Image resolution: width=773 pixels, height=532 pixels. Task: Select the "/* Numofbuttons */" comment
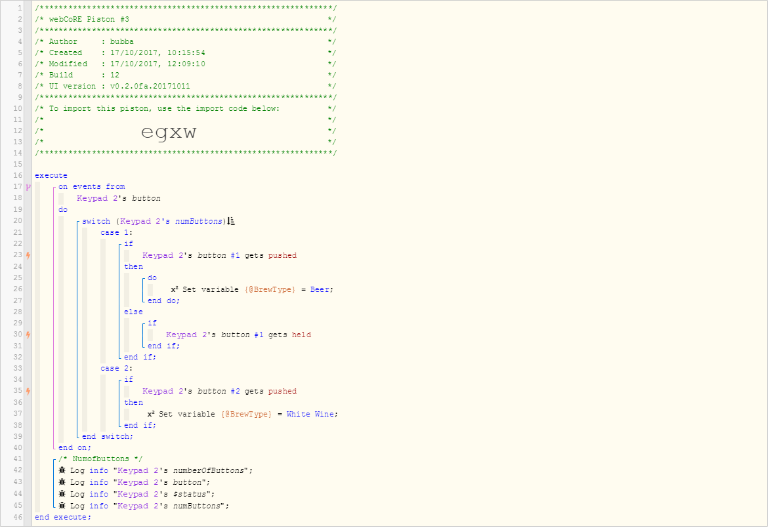pos(100,459)
